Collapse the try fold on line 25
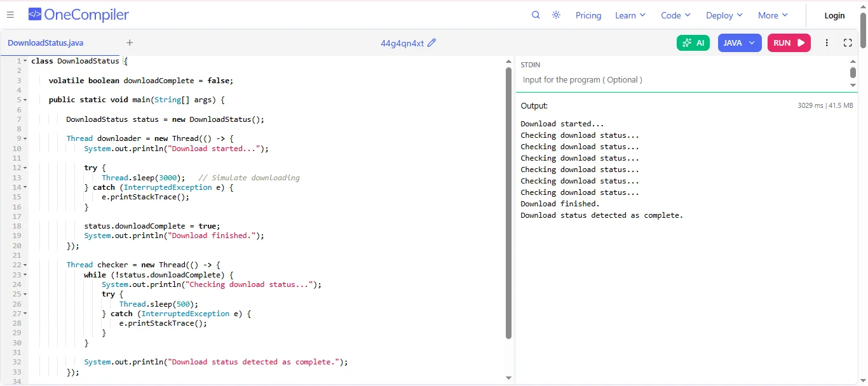 [25, 294]
